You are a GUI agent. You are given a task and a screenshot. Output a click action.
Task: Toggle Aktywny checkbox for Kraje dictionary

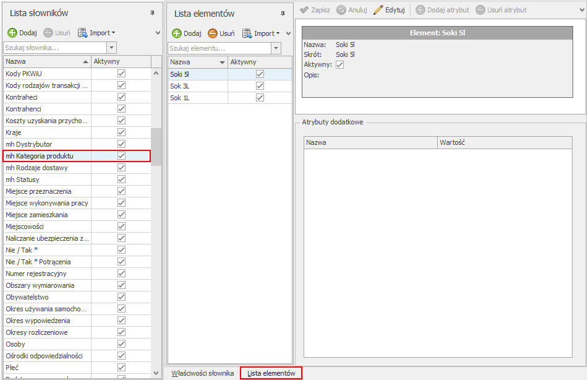pos(121,132)
